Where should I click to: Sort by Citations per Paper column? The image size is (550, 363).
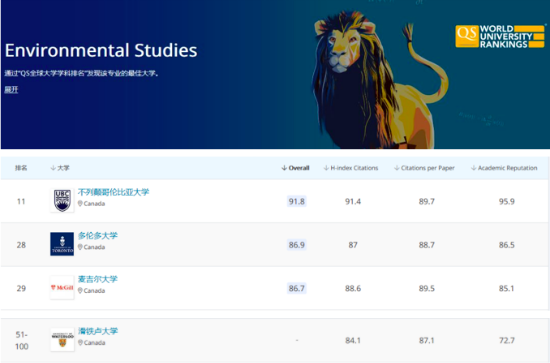click(424, 168)
